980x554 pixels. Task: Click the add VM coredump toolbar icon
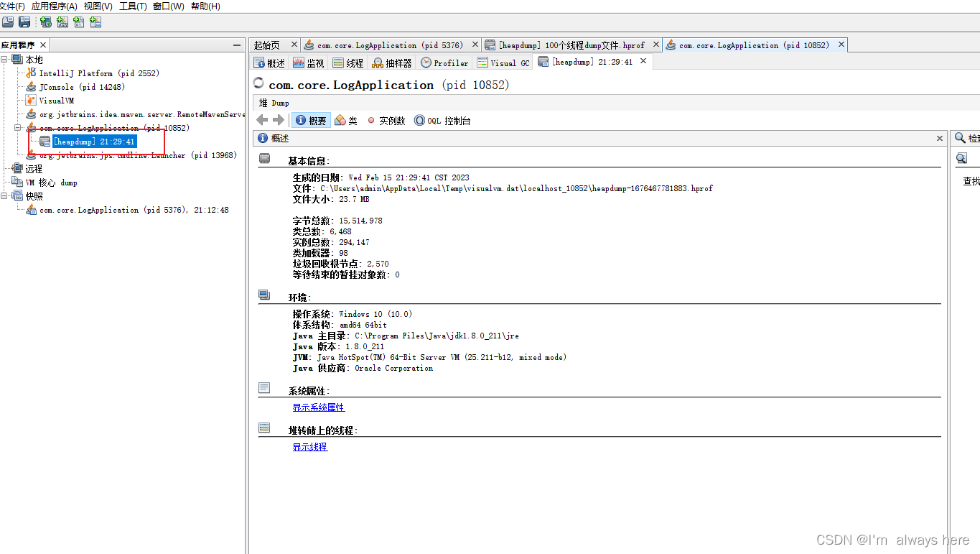[79, 22]
